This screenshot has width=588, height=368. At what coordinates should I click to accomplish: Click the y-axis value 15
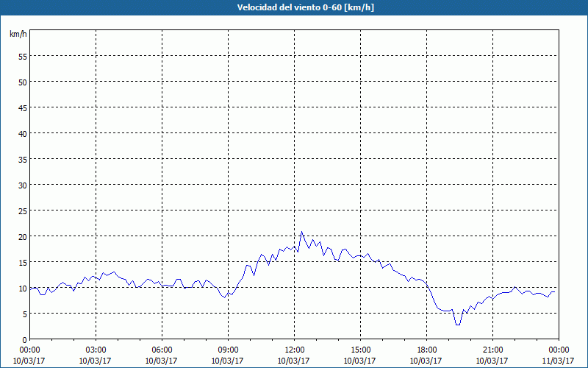click(23, 263)
